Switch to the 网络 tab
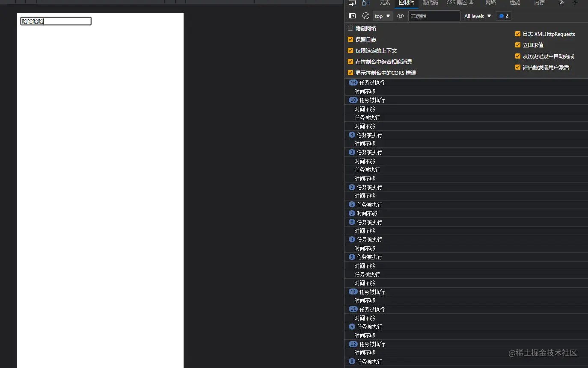The image size is (588, 368). point(490,3)
